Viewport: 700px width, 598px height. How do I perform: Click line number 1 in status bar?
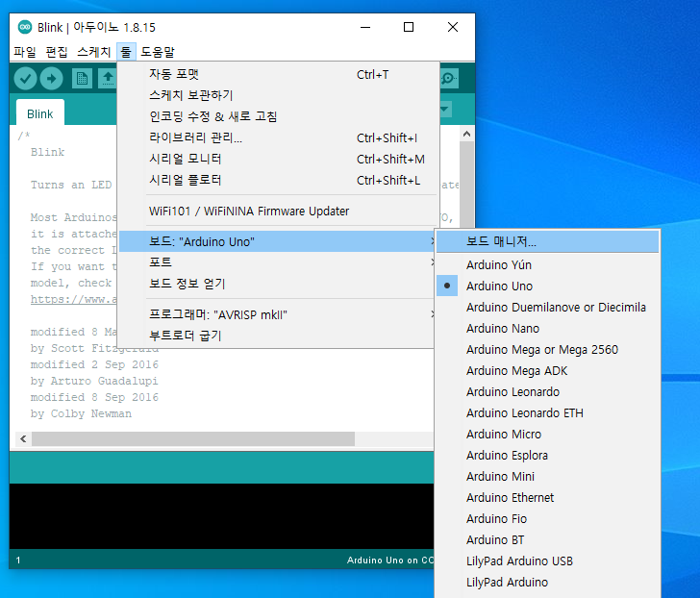coord(18,561)
